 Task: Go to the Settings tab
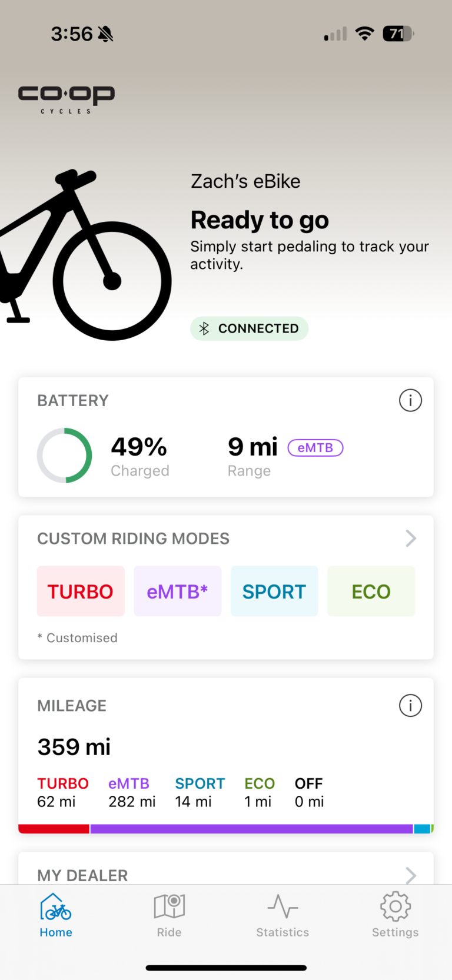[x=395, y=915]
